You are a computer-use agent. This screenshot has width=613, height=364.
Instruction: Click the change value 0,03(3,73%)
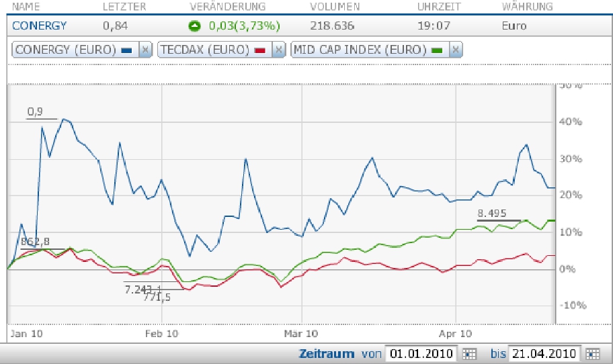[x=245, y=26]
